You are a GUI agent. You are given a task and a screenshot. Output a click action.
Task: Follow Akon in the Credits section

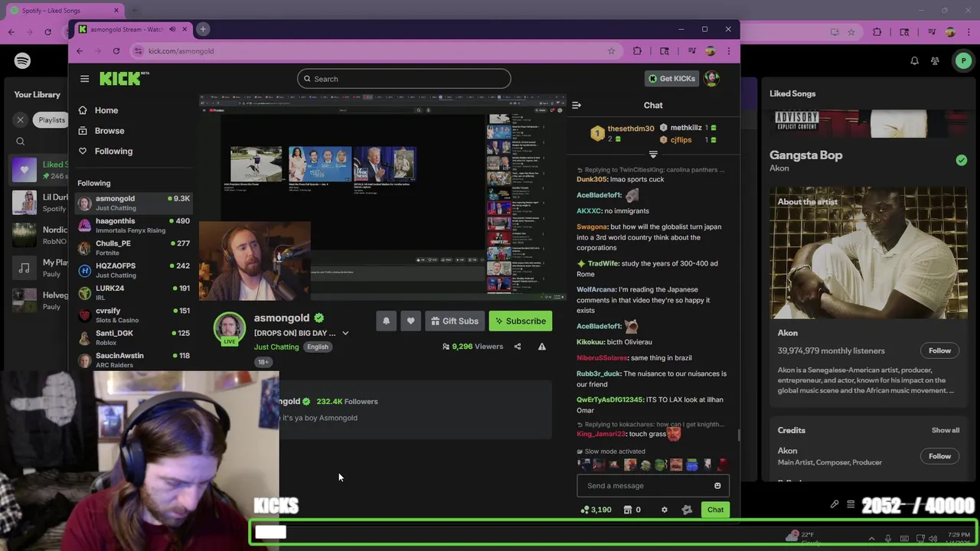(x=939, y=457)
